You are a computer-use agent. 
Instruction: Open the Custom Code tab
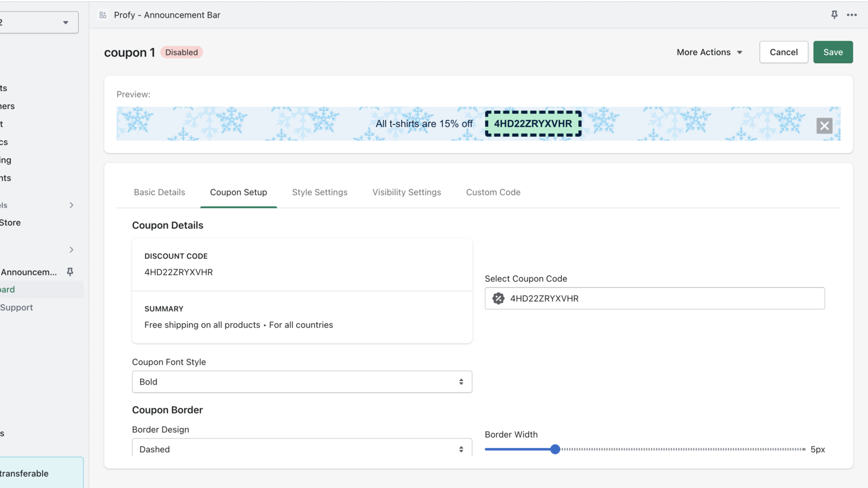[x=493, y=192]
